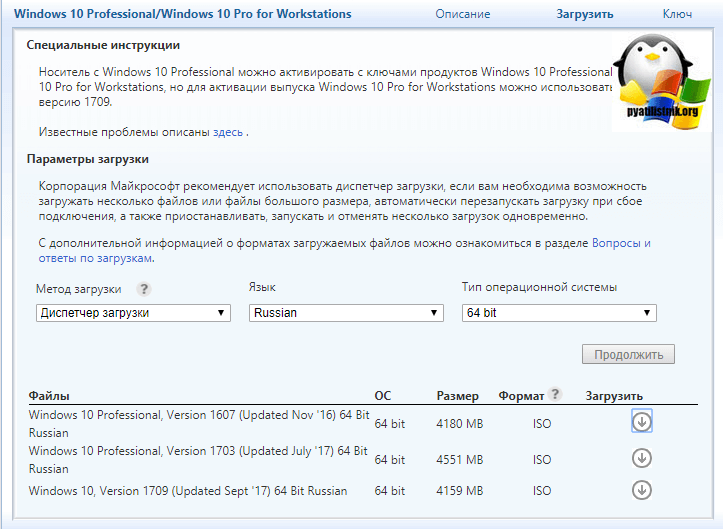Click the ОС column header

point(383,396)
